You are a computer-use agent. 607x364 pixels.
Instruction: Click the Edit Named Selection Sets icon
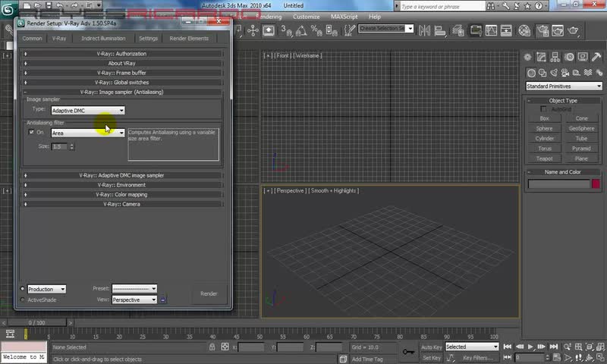[x=350, y=30]
